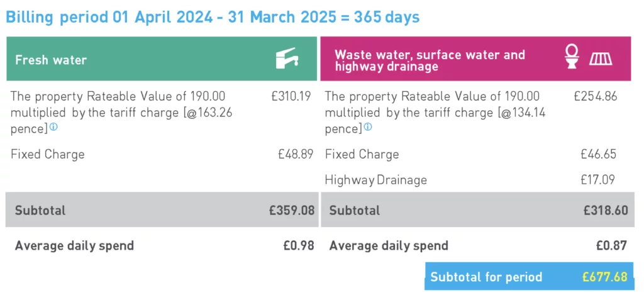The height and width of the screenshot is (300, 644).
Task: Click the £677.68 total amount
Action: coord(604,277)
